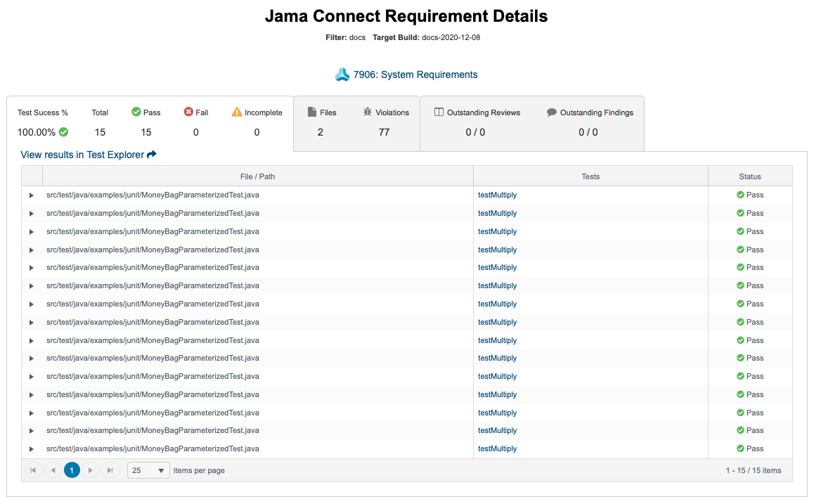Screen dimensions: 814x504
Task: Open the items per page dropdown
Action: 148,470
